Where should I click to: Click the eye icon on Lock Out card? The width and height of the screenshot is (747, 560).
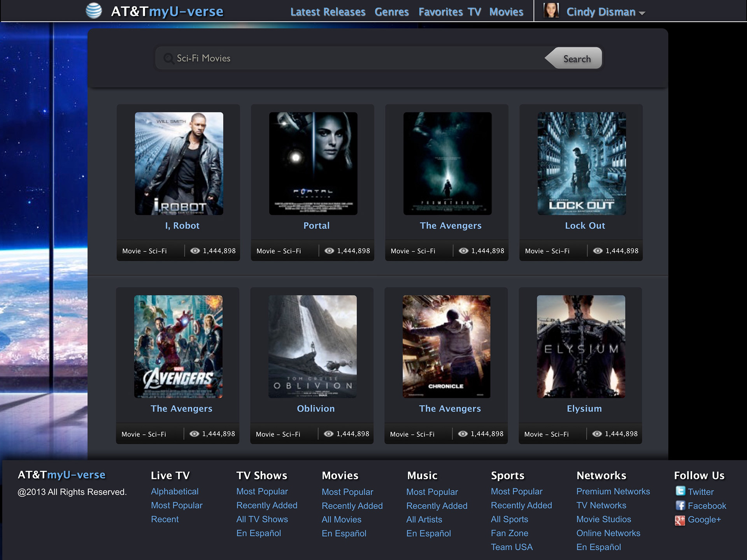[x=598, y=251]
